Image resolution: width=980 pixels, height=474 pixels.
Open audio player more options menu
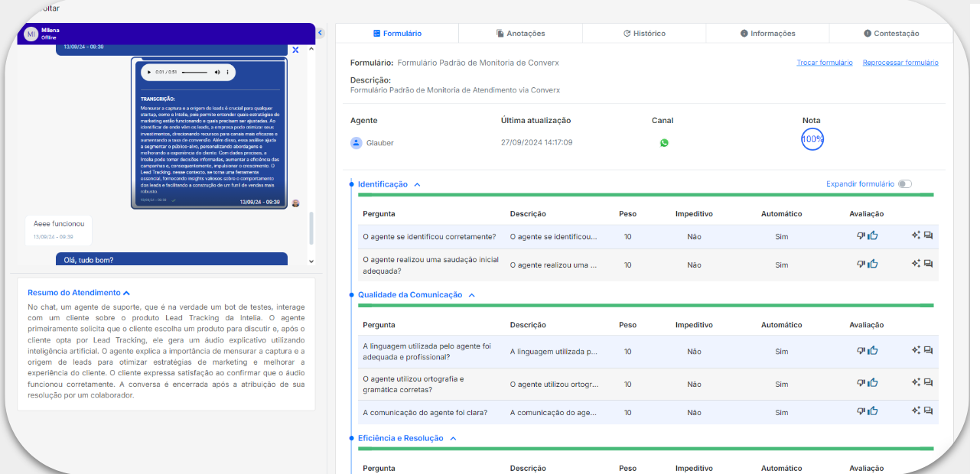[227, 72]
